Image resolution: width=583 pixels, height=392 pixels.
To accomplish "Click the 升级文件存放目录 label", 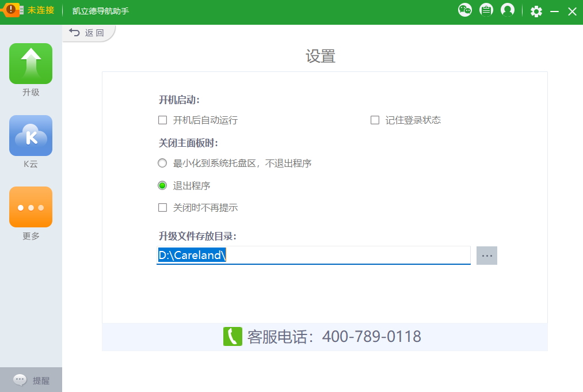I will [198, 236].
